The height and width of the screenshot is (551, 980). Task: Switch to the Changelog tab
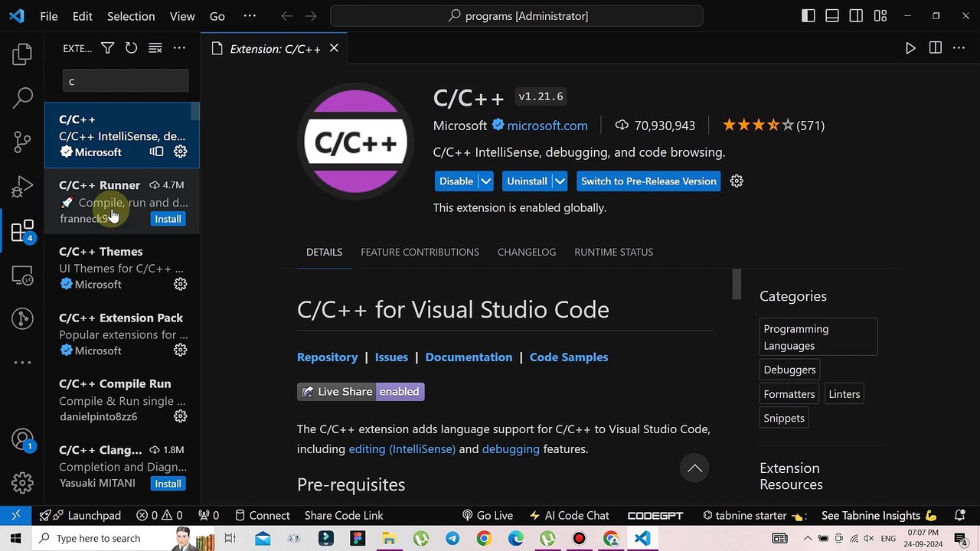pos(527,252)
